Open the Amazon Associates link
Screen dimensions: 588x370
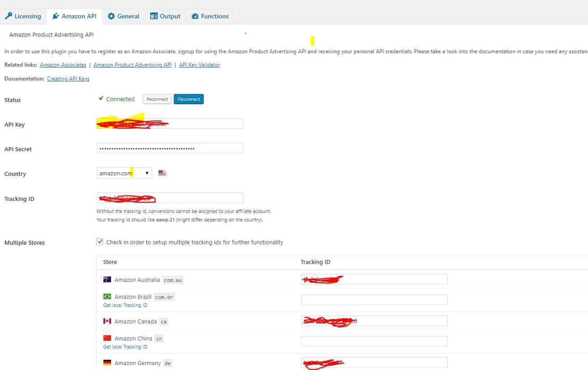pyautogui.click(x=63, y=65)
